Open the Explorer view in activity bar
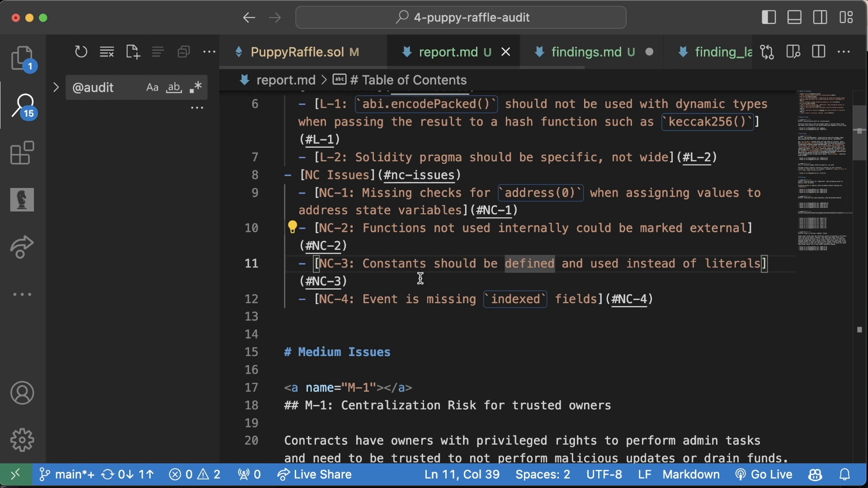 point(22,58)
